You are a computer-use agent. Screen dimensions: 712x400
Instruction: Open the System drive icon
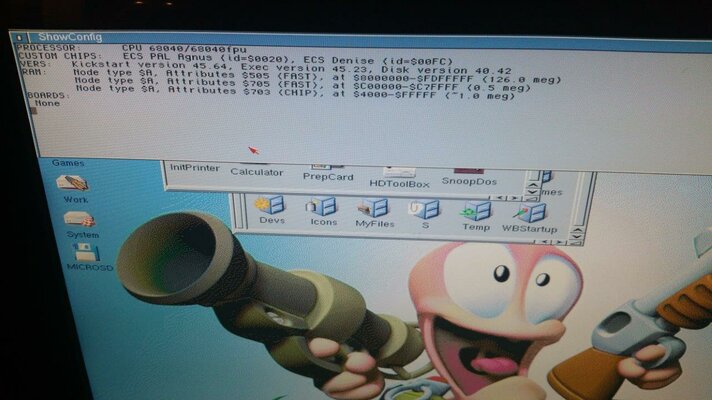coord(80,220)
